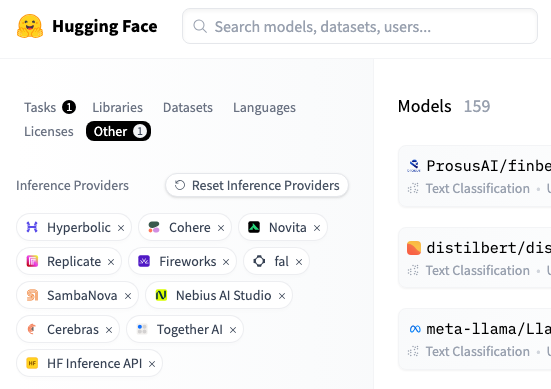This screenshot has width=551, height=389.
Task: Remove the Cohere filter with its x
Action: click(221, 228)
